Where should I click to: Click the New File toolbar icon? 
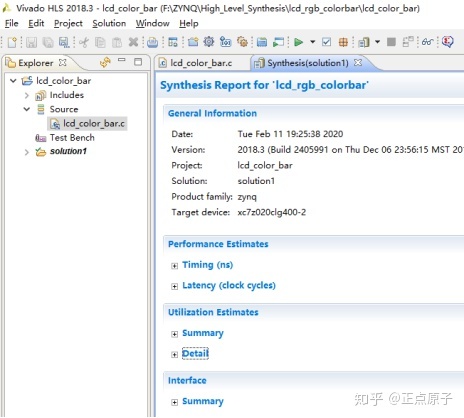[12, 42]
